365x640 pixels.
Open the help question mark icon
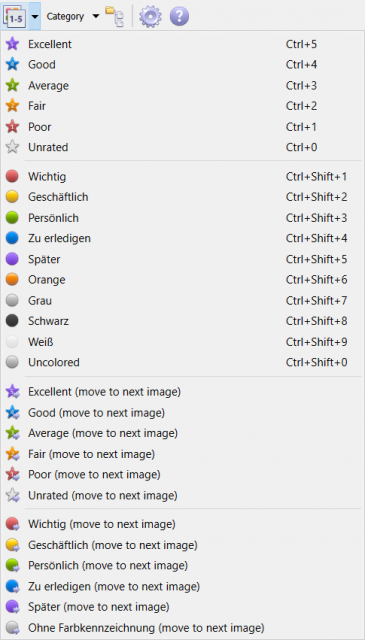(x=179, y=16)
